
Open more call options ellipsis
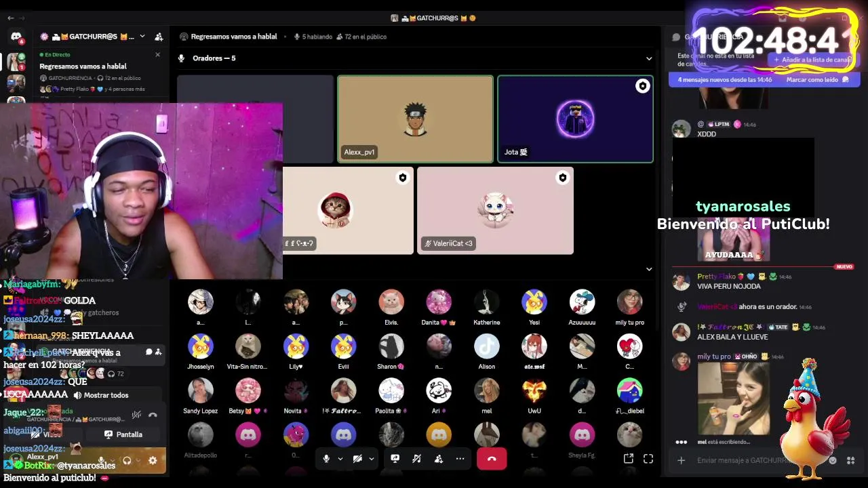[x=460, y=459]
